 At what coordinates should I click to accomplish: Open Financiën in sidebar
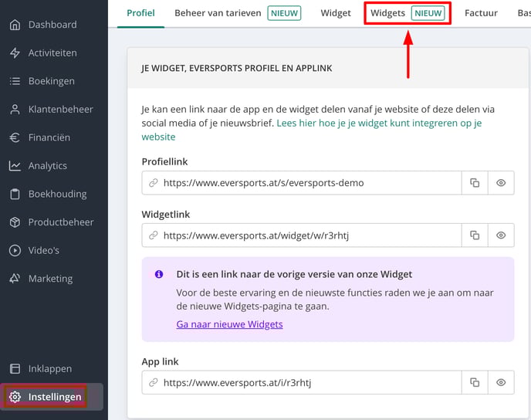pyautogui.click(x=49, y=137)
